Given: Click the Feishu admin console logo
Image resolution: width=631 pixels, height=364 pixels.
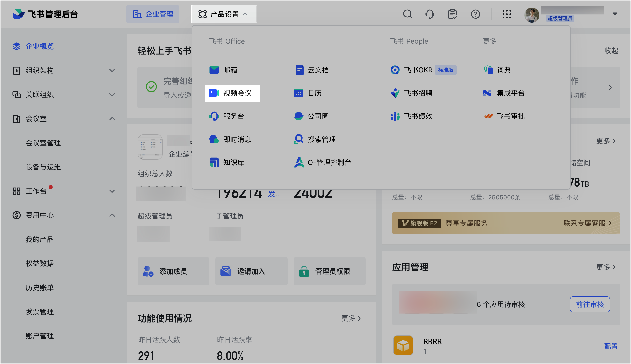Looking at the screenshot, I should coord(45,14).
